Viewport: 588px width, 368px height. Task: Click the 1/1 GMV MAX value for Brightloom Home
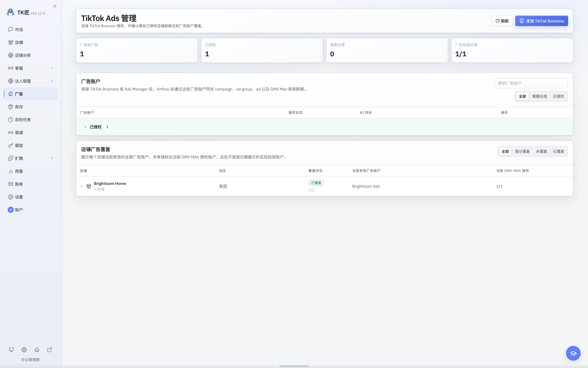(x=499, y=186)
